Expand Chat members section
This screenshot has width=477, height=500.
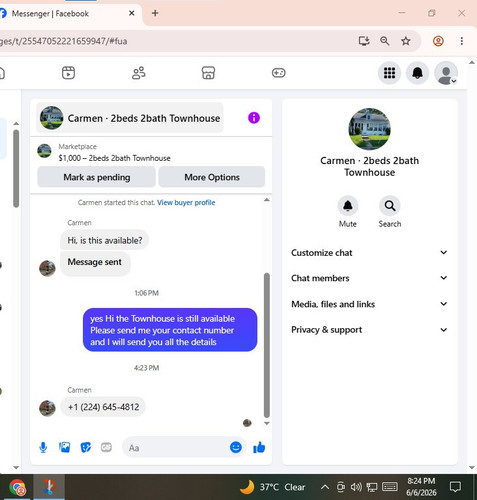[x=369, y=278]
